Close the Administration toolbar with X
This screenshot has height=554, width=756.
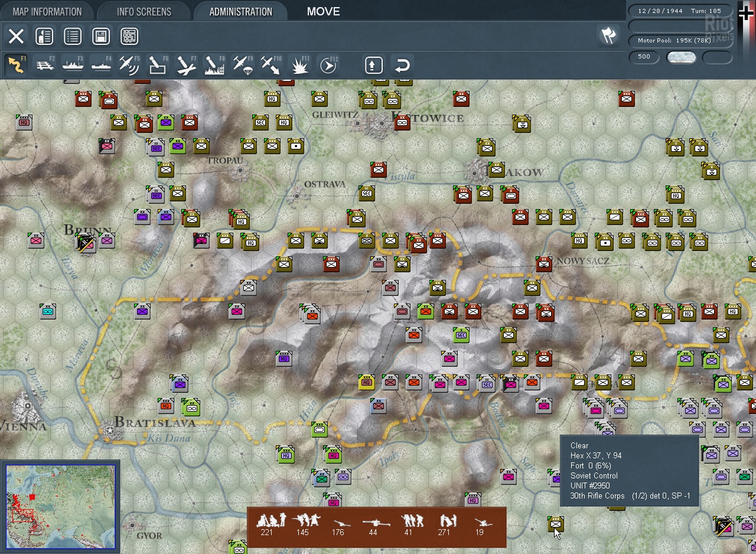click(x=16, y=37)
